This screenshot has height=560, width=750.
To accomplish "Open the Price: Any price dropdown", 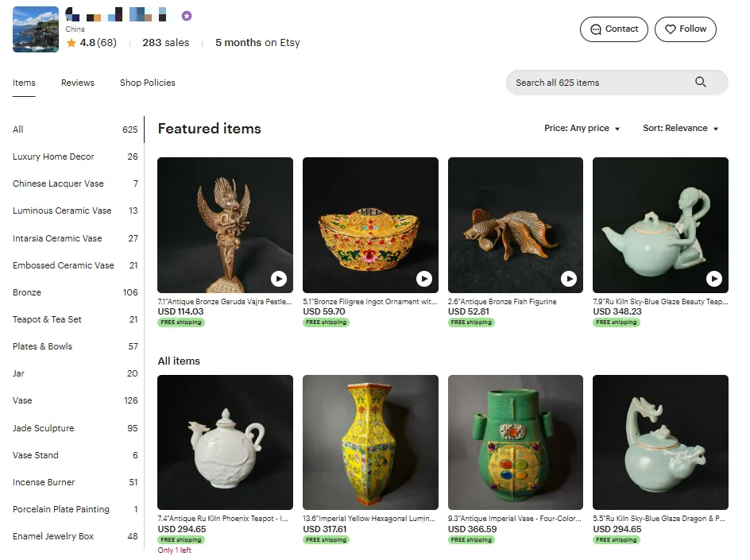I will point(582,129).
